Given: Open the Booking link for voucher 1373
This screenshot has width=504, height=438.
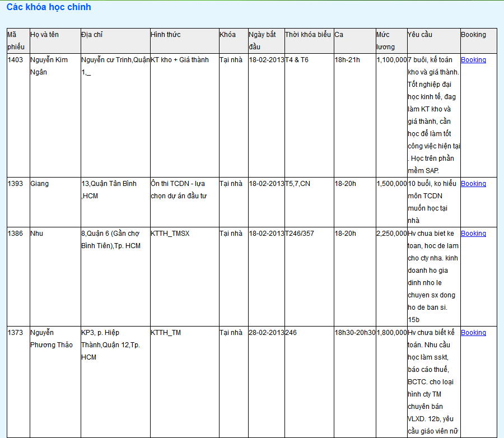Looking at the screenshot, I should tap(473, 333).
